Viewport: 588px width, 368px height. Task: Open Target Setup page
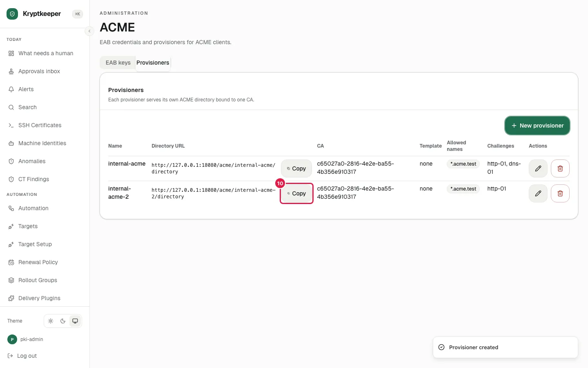(45, 244)
